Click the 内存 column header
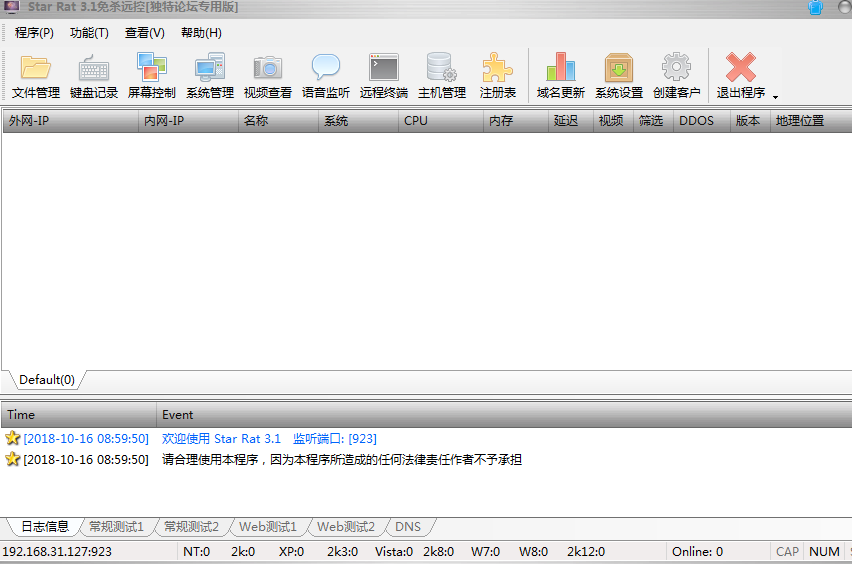 point(515,121)
